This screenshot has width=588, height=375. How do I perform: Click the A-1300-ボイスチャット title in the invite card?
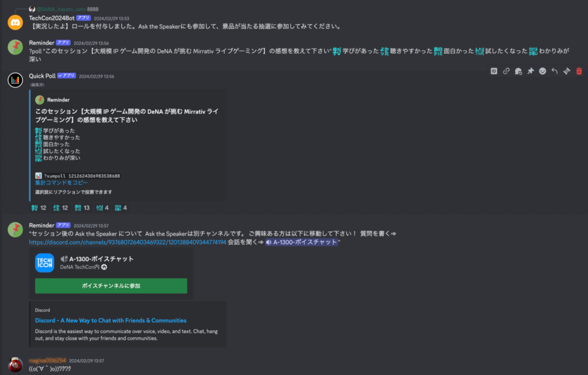(101, 259)
